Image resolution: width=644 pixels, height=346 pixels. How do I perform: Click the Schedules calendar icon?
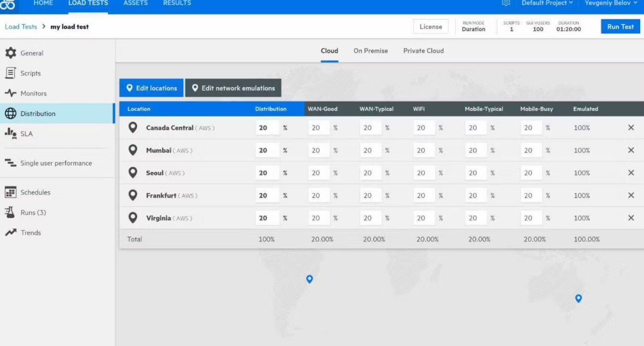pos(10,192)
